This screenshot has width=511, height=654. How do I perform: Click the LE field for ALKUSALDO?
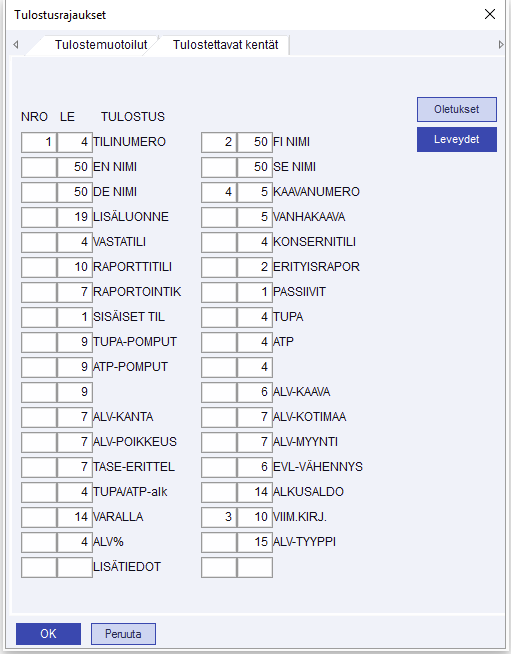point(254,492)
